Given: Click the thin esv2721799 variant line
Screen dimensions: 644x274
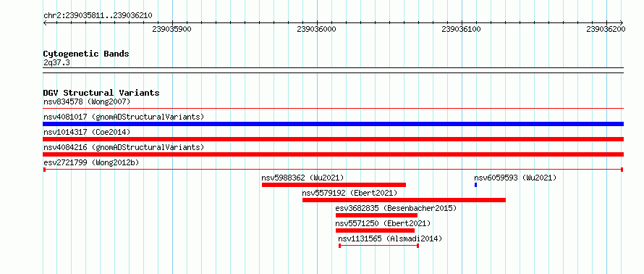Looking at the screenshot, I should [334, 170].
